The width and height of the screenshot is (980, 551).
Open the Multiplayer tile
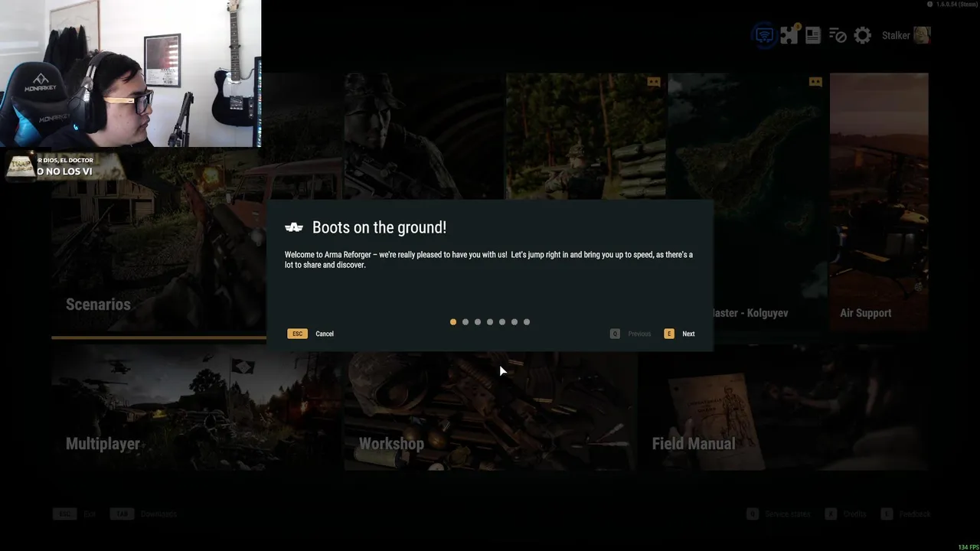tap(195, 407)
